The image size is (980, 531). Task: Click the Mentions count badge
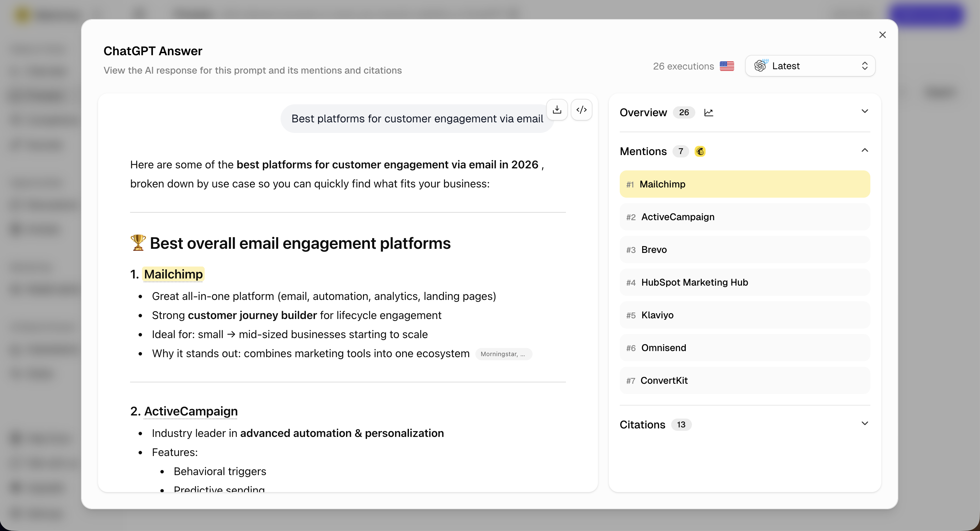[x=681, y=151]
